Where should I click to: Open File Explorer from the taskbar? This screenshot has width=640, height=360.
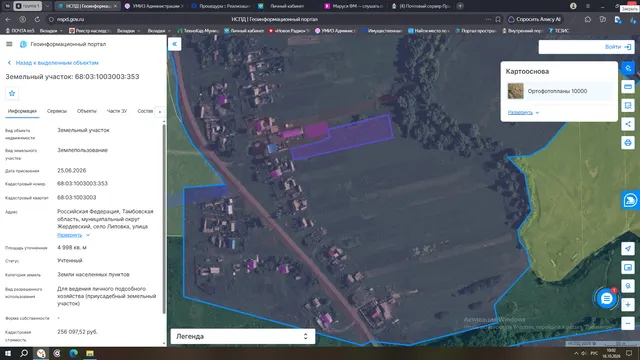point(90,353)
